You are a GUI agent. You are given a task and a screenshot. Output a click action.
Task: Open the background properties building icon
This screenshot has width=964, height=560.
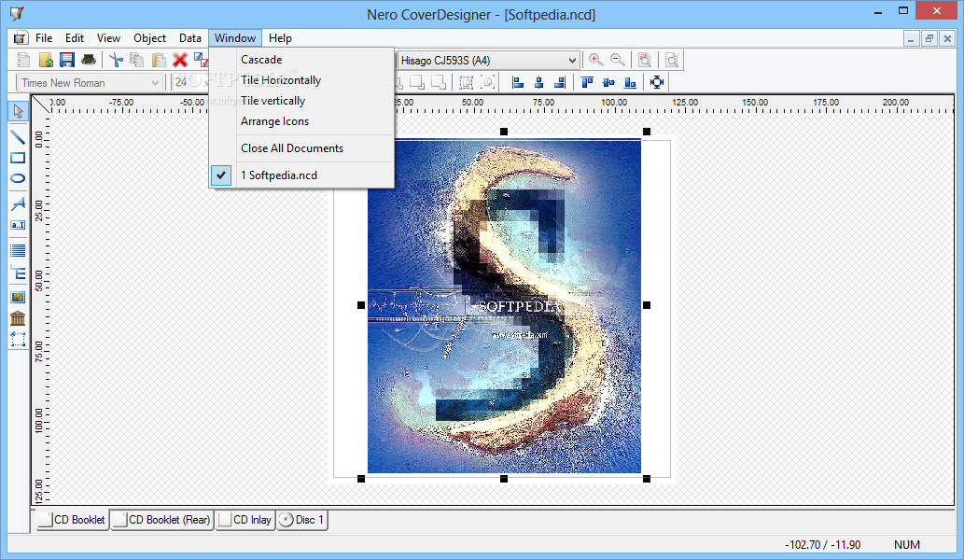(x=18, y=318)
